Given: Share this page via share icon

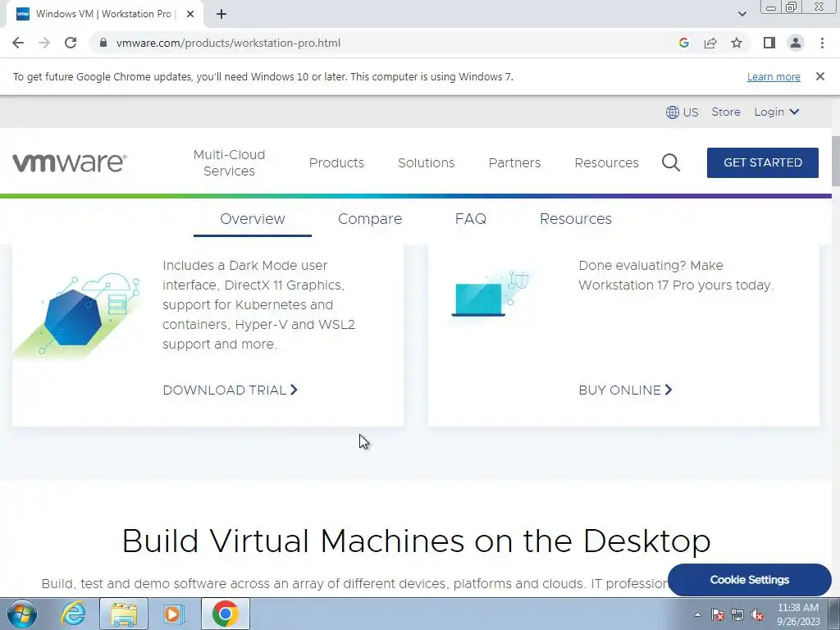Looking at the screenshot, I should coord(710,43).
